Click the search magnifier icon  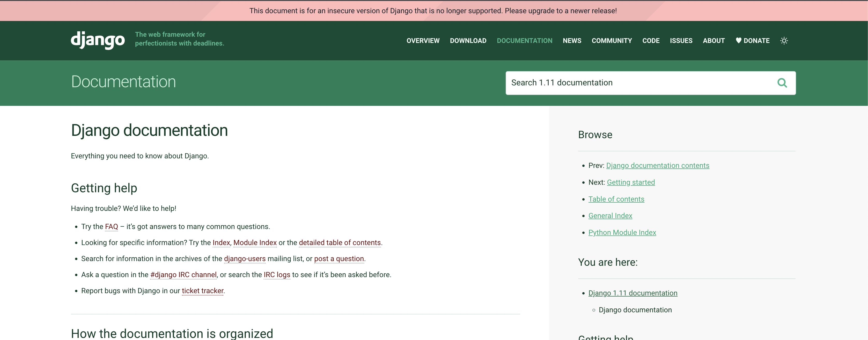point(782,83)
